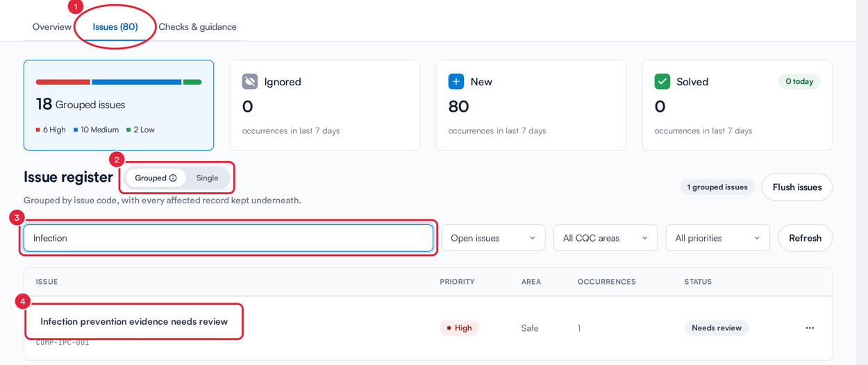Viewport: 868px width, 365px height.
Task: Click the New plus icon
Action: (x=456, y=81)
